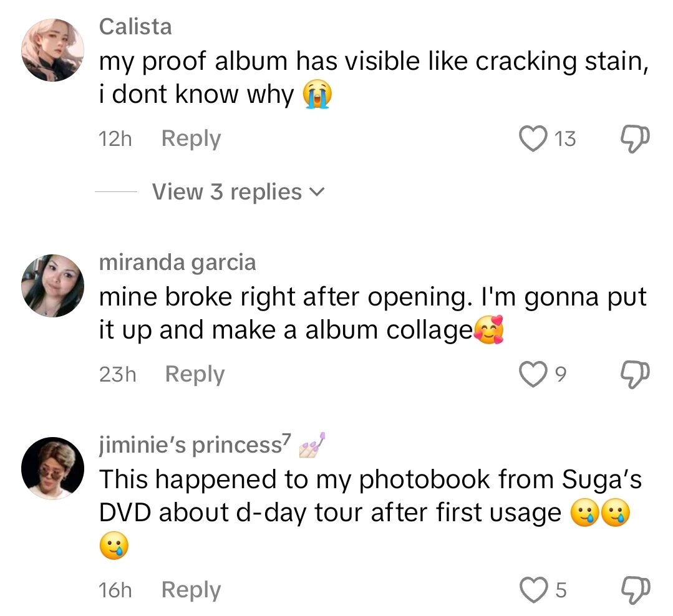Select the username Calista
The width and height of the screenshot is (673, 616).
click(135, 27)
